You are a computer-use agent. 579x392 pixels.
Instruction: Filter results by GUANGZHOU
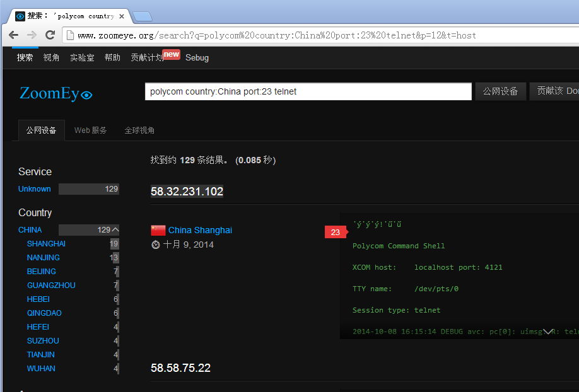click(x=51, y=285)
